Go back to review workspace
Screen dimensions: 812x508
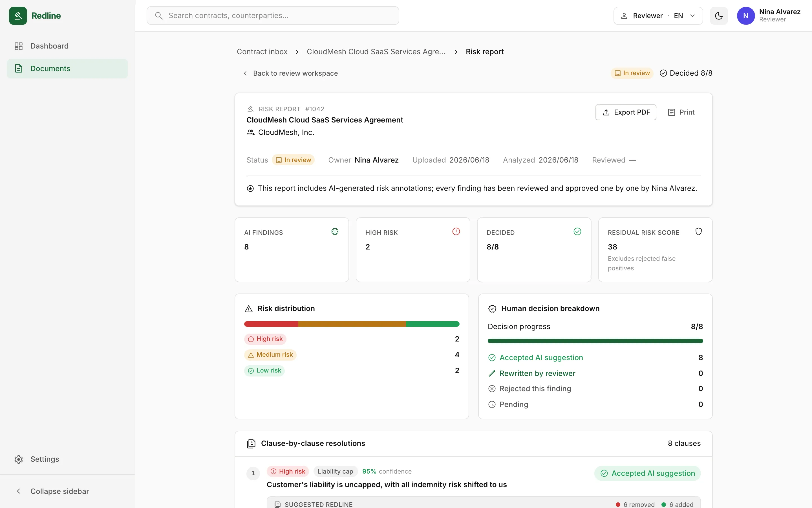pos(291,73)
